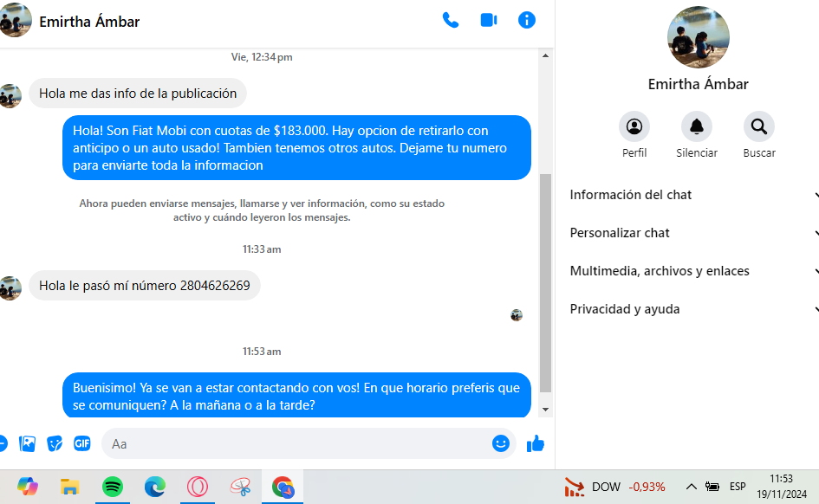
Task: Open Spotify from the taskbar
Action: (113, 487)
